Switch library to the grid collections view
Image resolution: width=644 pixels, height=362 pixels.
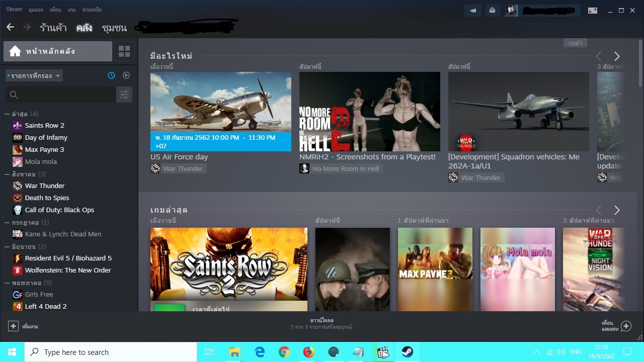pos(124,51)
